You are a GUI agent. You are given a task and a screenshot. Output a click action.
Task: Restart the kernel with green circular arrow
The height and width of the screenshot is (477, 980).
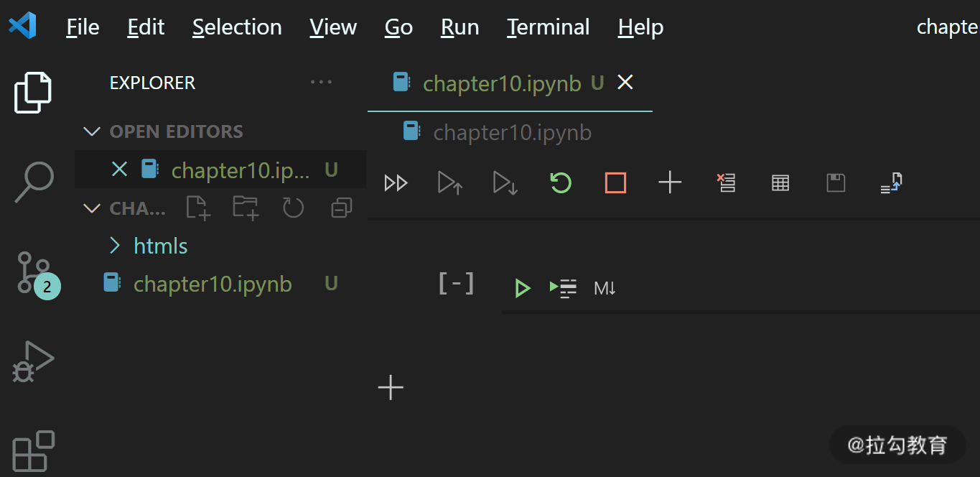561,182
